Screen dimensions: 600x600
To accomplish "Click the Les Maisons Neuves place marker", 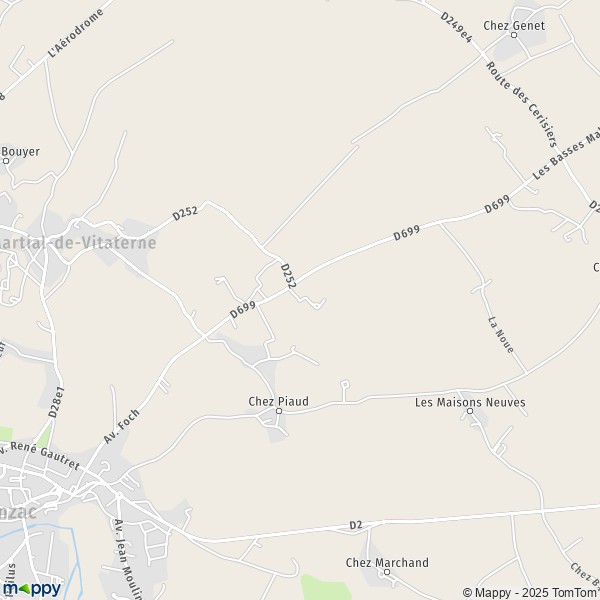I will tap(470, 411).
